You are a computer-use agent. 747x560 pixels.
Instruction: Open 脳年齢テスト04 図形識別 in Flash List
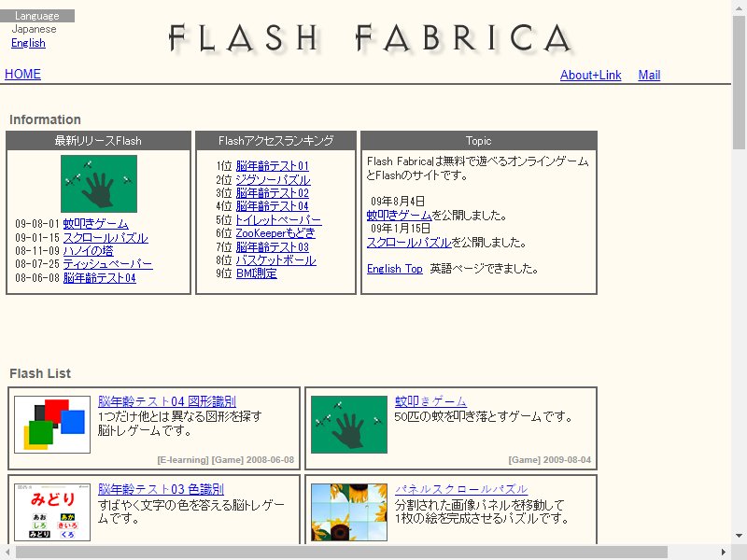coord(167,401)
